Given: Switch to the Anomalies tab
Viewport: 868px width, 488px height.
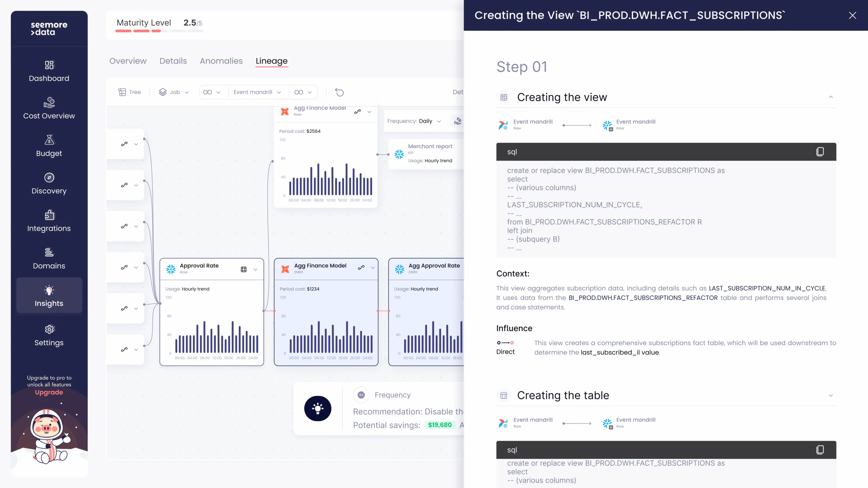Looking at the screenshot, I should [221, 61].
